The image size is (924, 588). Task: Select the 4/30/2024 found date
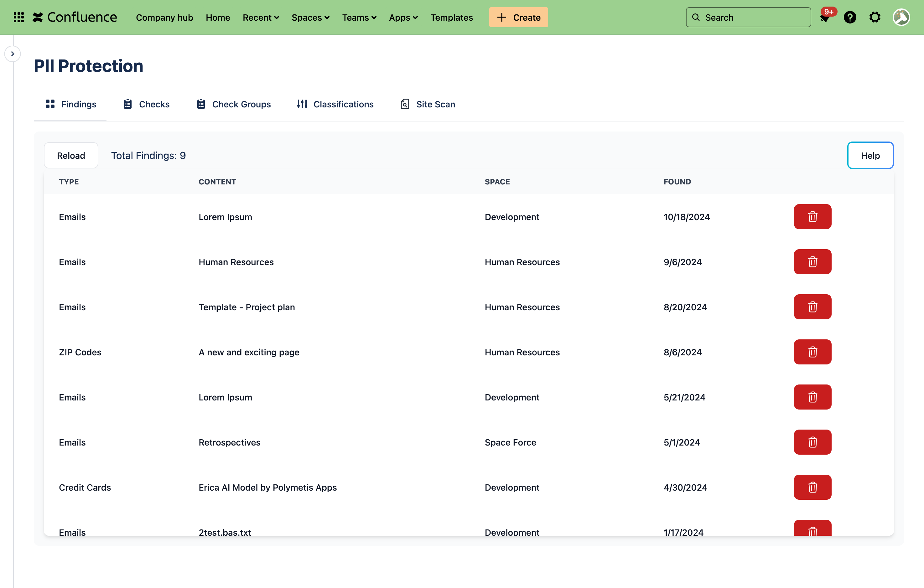[x=685, y=487]
